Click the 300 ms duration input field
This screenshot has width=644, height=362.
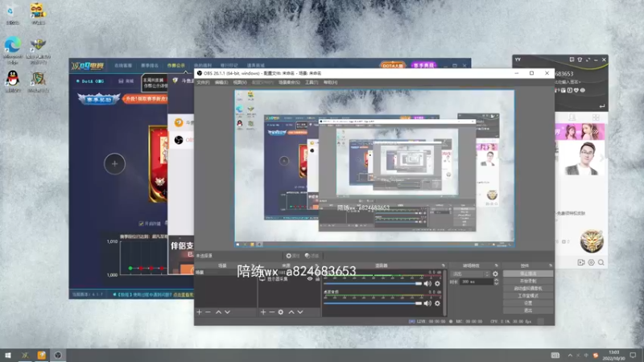click(477, 282)
